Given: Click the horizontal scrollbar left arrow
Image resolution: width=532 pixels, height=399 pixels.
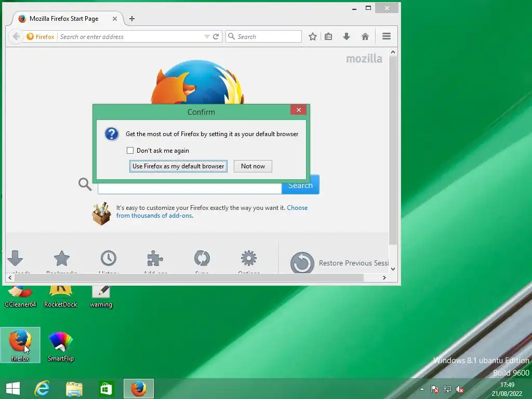Looking at the screenshot, I should (x=10, y=277).
